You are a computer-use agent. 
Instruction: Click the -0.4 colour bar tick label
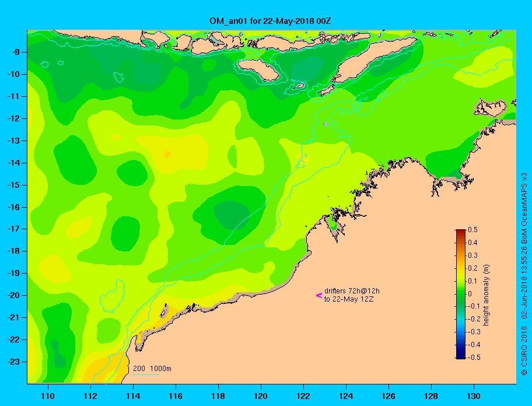click(x=474, y=345)
